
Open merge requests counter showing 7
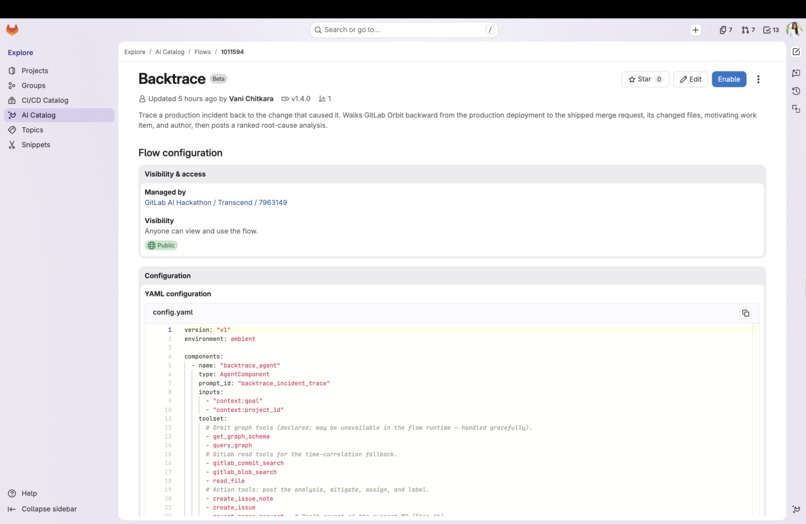click(x=748, y=30)
